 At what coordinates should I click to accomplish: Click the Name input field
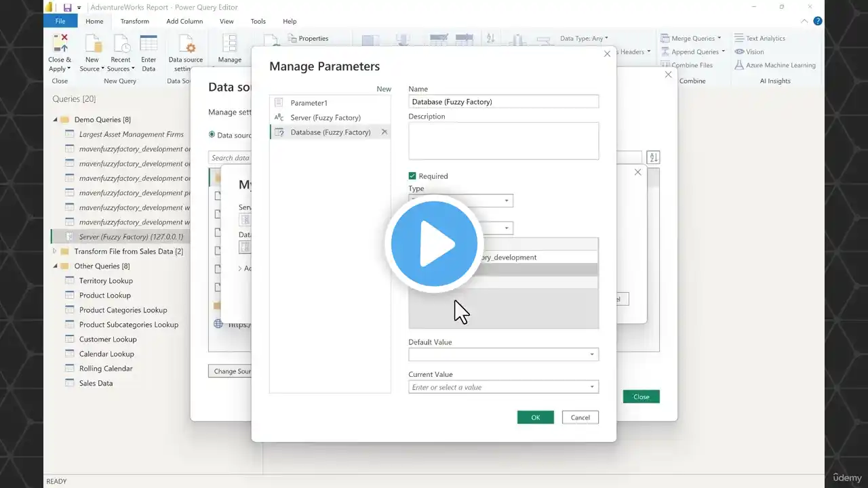coord(503,102)
